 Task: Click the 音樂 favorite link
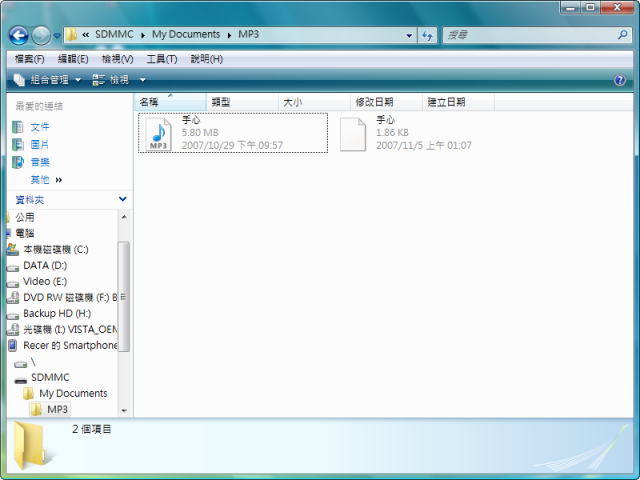click(40, 162)
